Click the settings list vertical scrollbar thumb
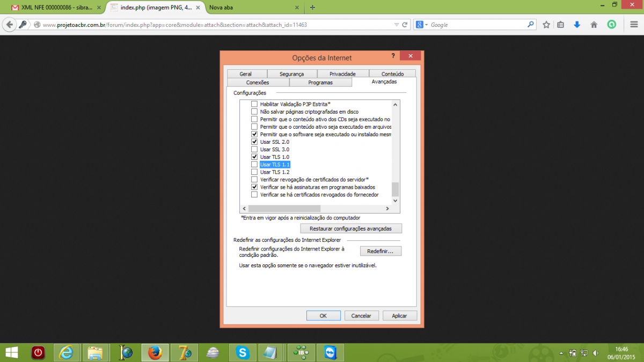This screenshot has width=644, height=362. coord(396,189)
